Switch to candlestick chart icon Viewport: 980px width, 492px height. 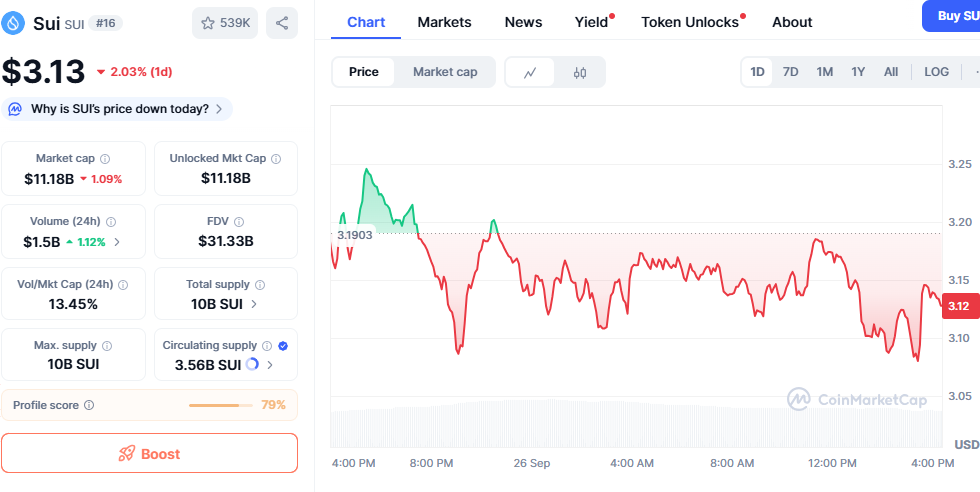pyautogui.click(x=580, y=72)
